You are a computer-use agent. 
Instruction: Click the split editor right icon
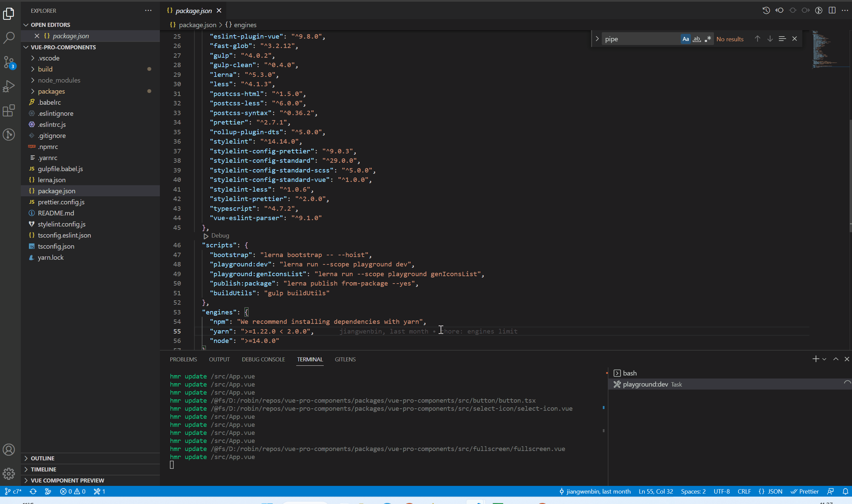[832, 10]
